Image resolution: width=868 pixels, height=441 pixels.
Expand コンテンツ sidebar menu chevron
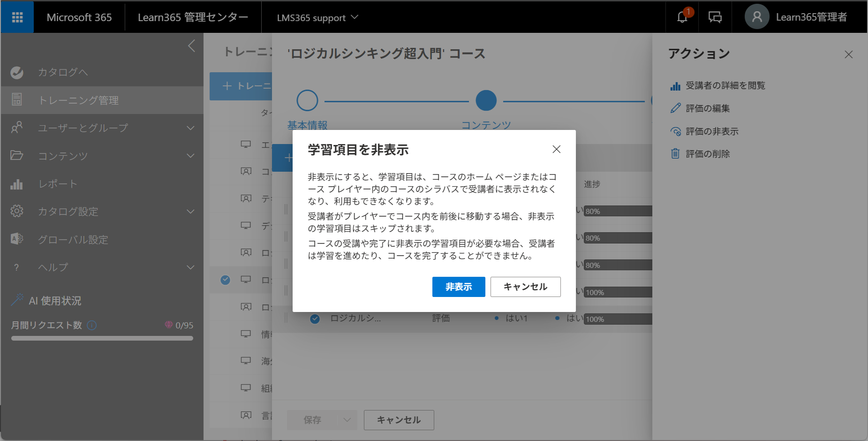point(190,156)
